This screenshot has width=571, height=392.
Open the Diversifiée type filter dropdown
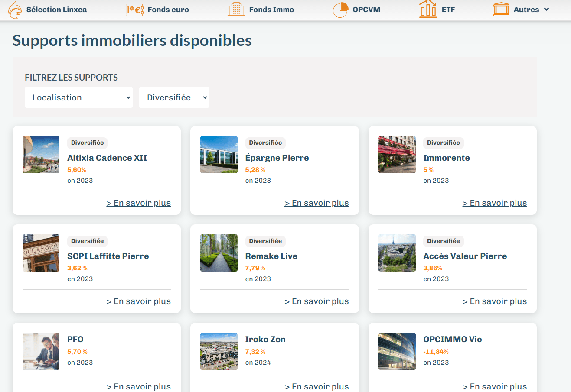click(174, 97)
